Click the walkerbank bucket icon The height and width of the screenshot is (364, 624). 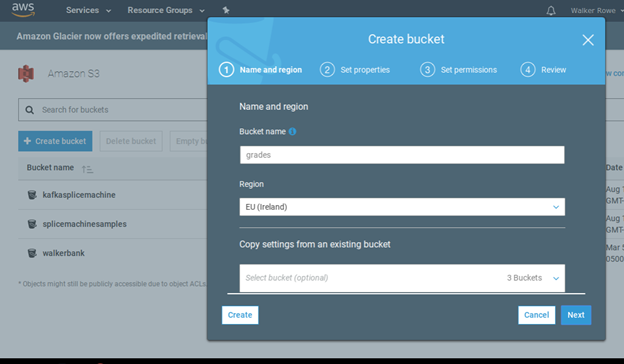point(32,253)
